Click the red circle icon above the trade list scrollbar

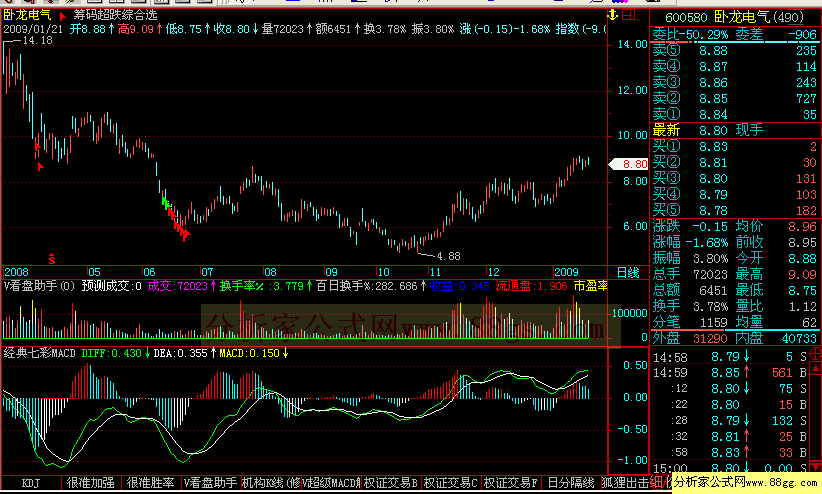coord(815,353)
